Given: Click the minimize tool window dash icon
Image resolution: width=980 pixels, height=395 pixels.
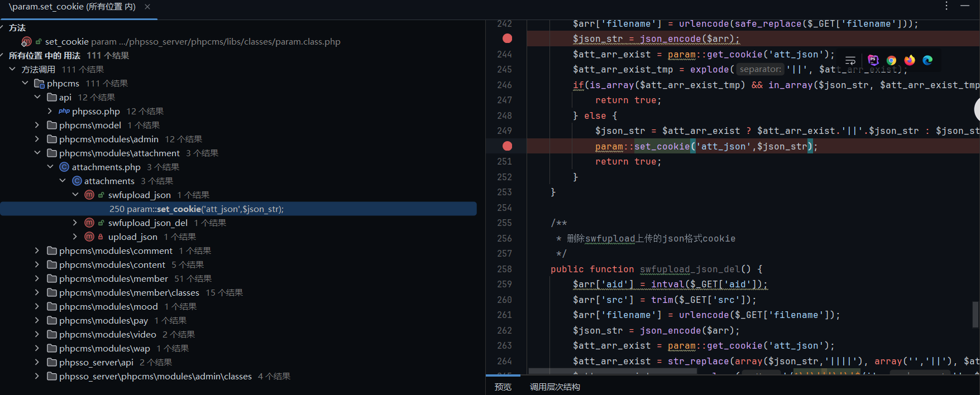Looking at the screenshot, I should tap(965, 6).
